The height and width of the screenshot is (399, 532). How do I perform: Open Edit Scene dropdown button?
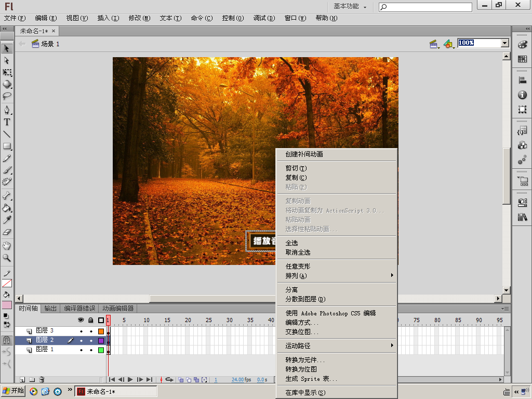point(434,44)
